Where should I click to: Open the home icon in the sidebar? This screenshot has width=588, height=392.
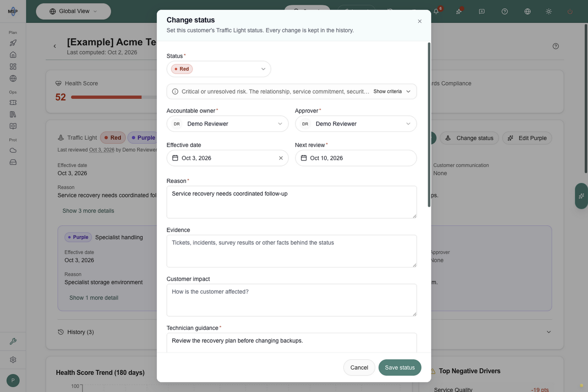pos(13,55)
